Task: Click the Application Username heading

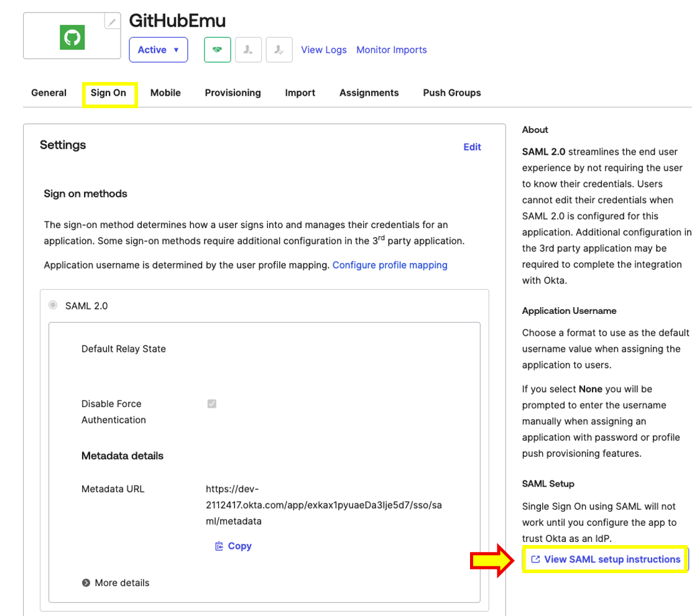Action: [x=569, y=311]
